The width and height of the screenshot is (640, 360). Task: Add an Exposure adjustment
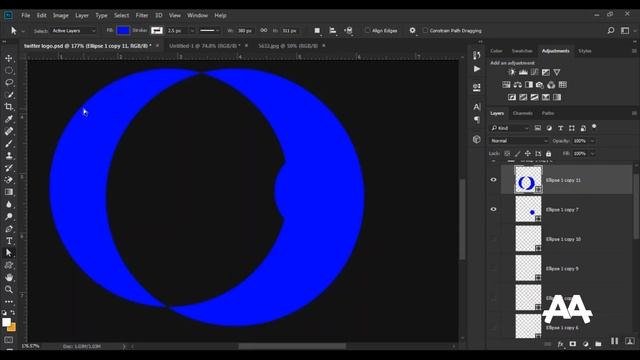pyautogui.click(x=546, y=72)
